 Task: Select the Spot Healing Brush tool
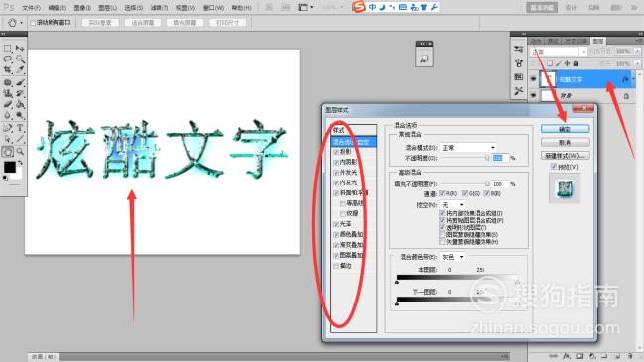[x=7, y=82]
